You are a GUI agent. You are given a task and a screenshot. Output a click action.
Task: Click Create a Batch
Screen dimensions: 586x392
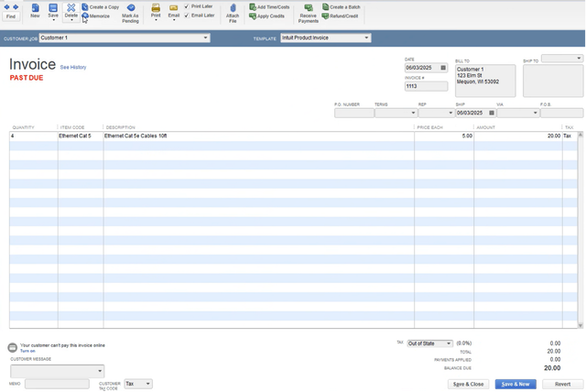tap(342, 7)
